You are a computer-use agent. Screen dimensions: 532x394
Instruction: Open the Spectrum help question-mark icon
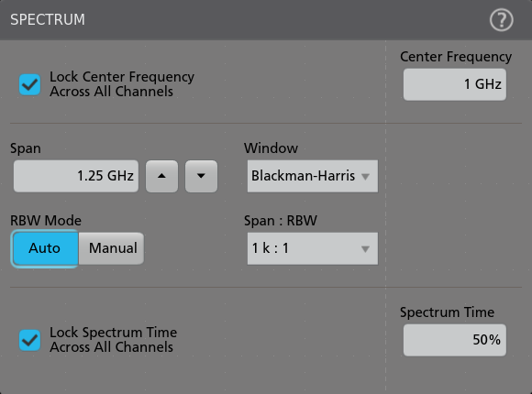pos(501,20)
